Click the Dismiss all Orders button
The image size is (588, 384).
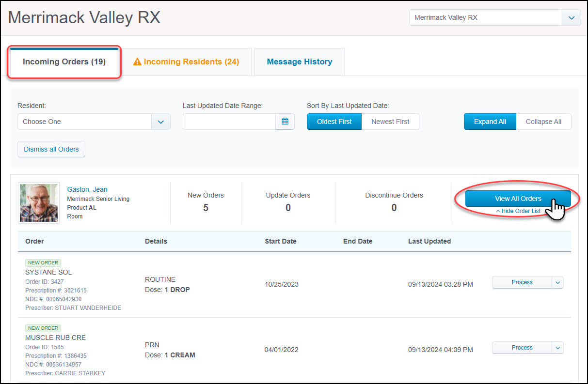(x=51, y=149)
